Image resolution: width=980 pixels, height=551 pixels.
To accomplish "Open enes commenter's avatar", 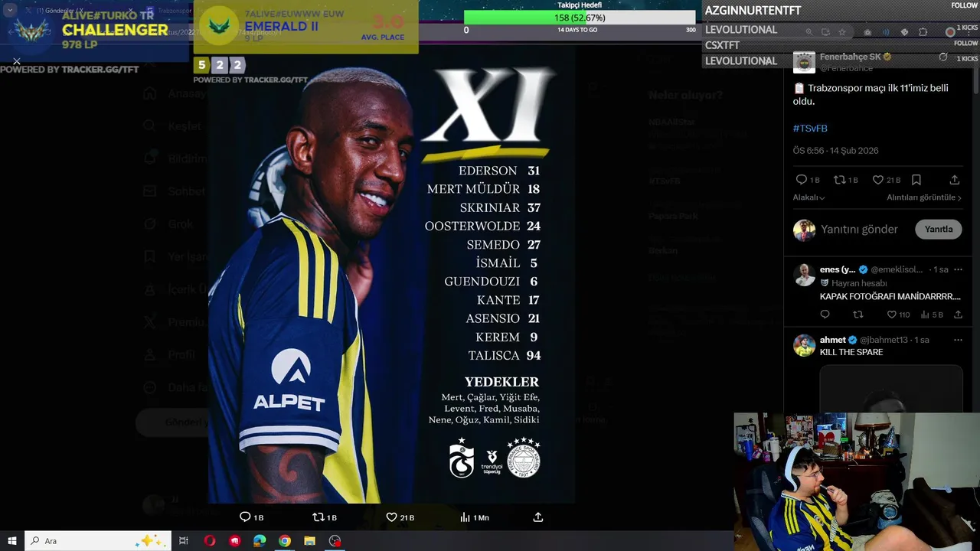I will point(804,275).
